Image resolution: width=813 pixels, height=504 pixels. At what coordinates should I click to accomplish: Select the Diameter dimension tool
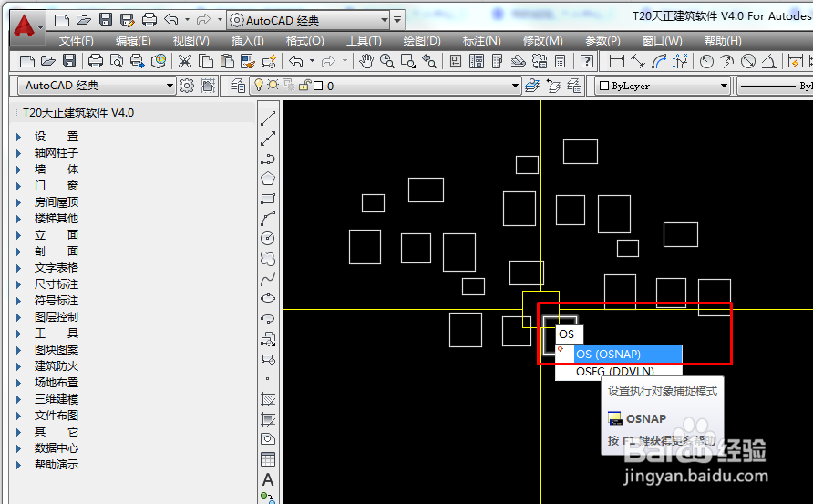coord(748,61)
